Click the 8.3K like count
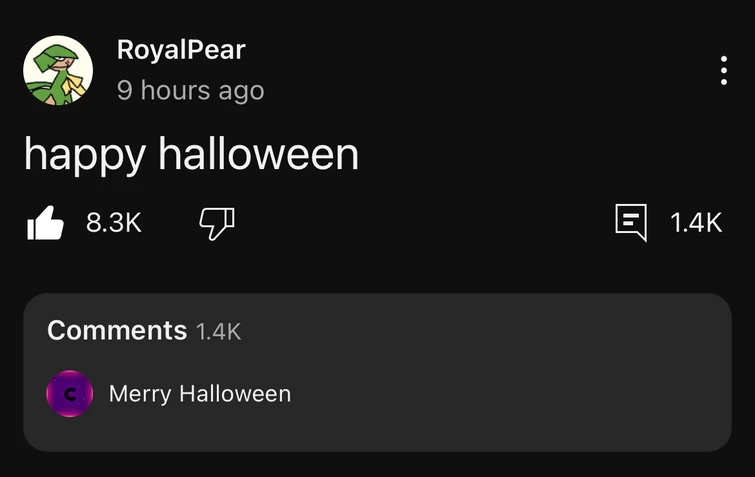Viewport: 755px width, 477px height. tap(114, 223)
